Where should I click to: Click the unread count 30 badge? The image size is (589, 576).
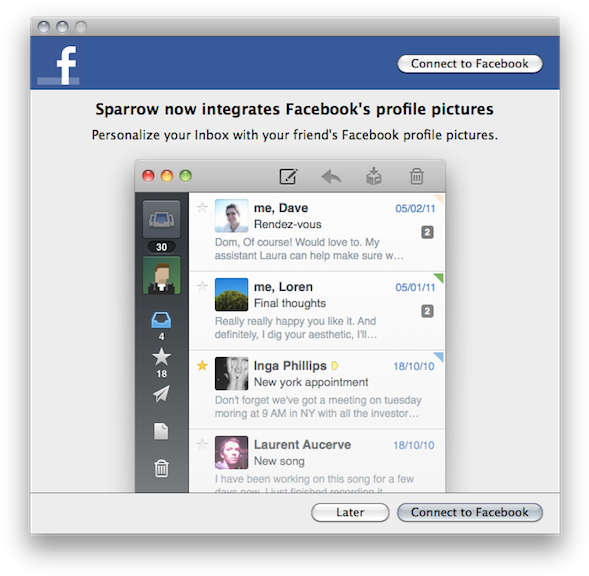(x=162, y=247)
